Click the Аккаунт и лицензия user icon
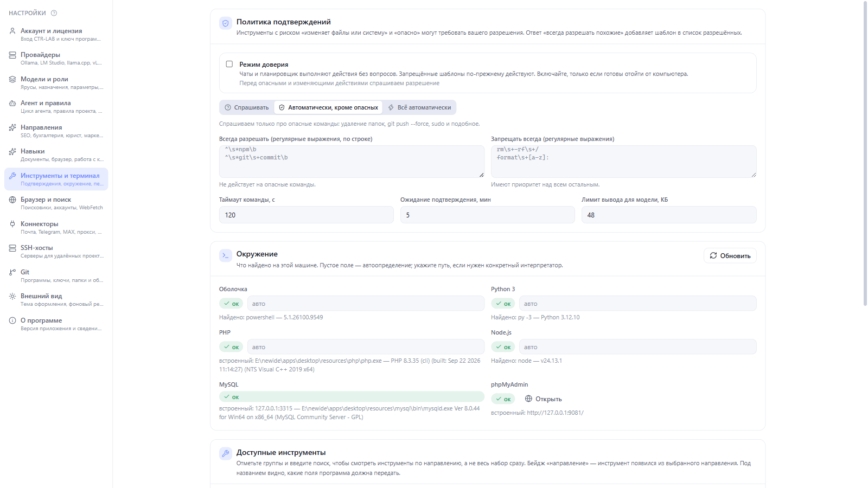Image resolution: width=868 pixels, height=488 pixels. (12, 31)
